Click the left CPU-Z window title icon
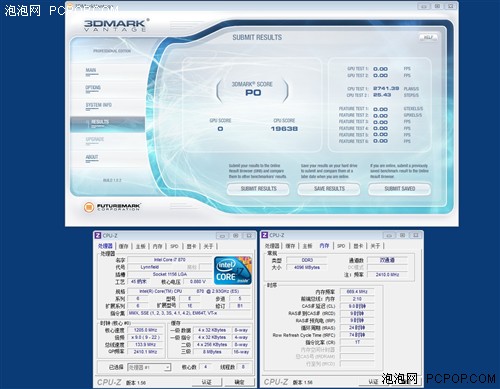500x389 pixels. (x=98, y=235)
